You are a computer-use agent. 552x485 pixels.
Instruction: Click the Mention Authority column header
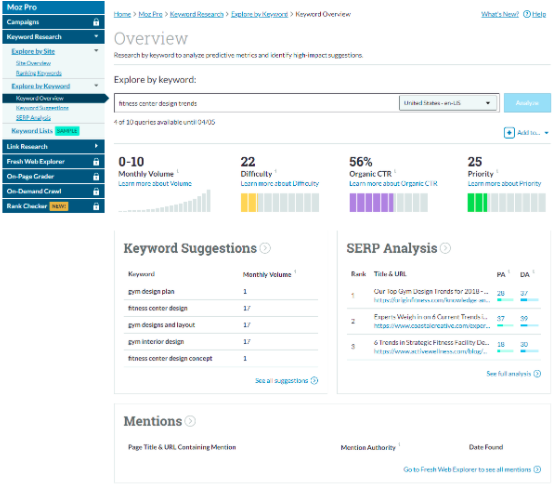[368, 447]
